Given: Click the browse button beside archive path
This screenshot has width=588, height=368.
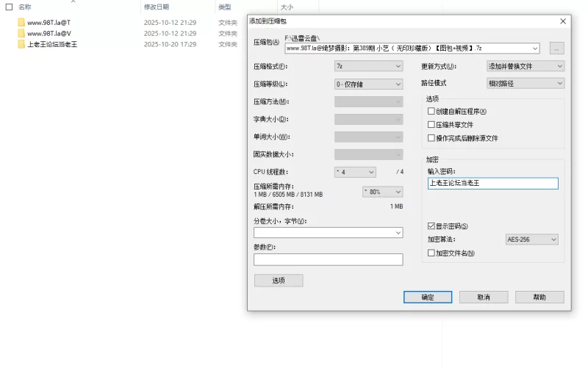Looking at the screenshot, I should tap(556, 48).
